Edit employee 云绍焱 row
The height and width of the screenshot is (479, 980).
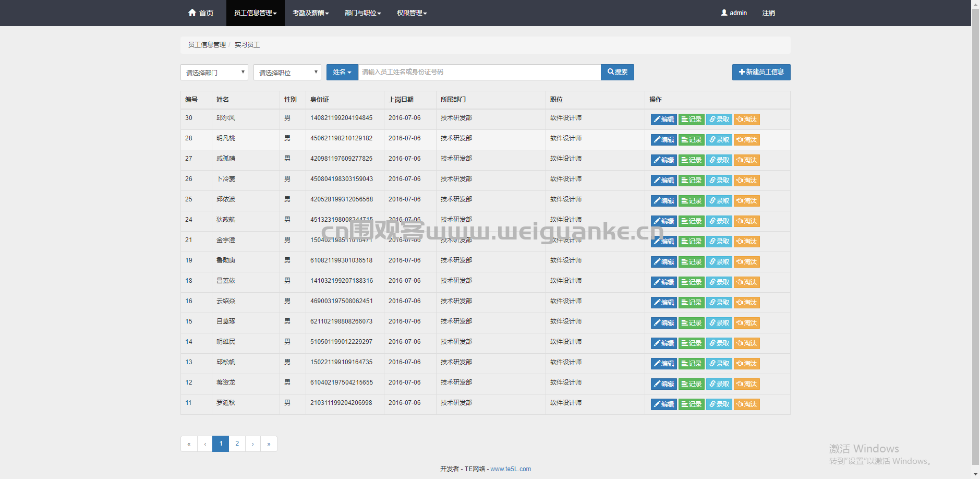(x=664, y=303)
